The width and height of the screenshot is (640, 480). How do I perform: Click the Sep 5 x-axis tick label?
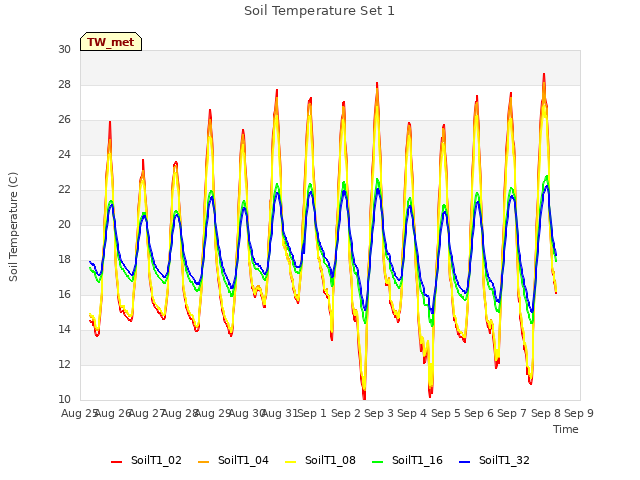446,413
